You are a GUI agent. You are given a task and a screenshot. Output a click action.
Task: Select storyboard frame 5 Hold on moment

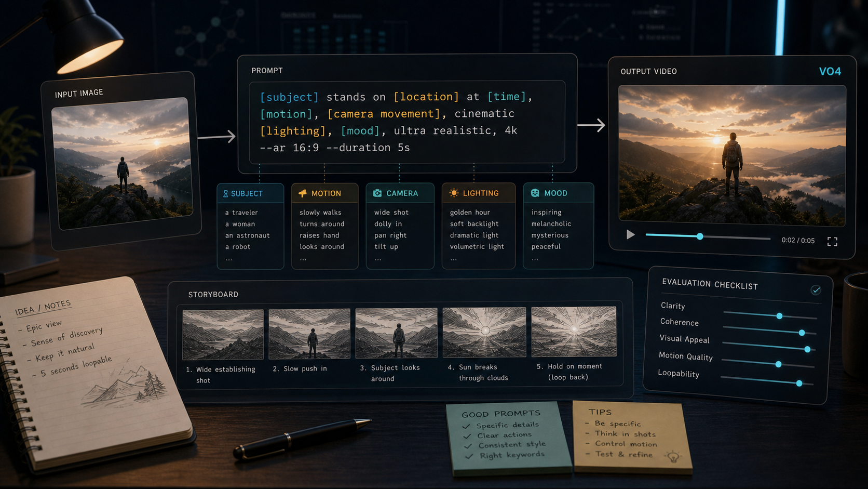574,331
